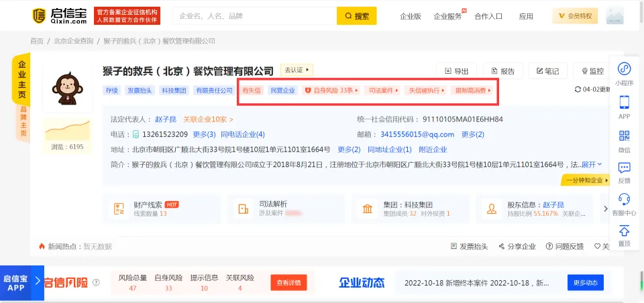Image resolution: width=644 pixels, height=303 pixels.
Task: Click the 查看详情 risk details button
Action: 289,283
